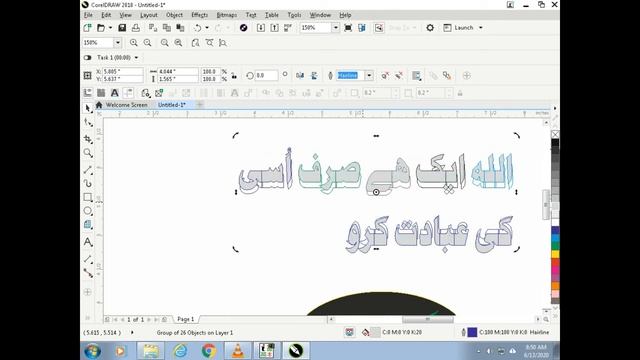
Task: Select the Pick tool in toolbox
Action: (88, 108)
